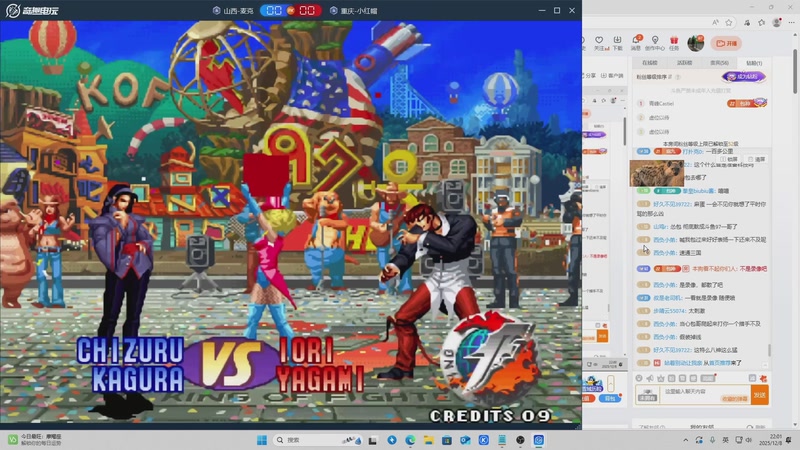800x450 pixels.
Task: Click the user avatar in site header
Action: [x=695, y=43]
